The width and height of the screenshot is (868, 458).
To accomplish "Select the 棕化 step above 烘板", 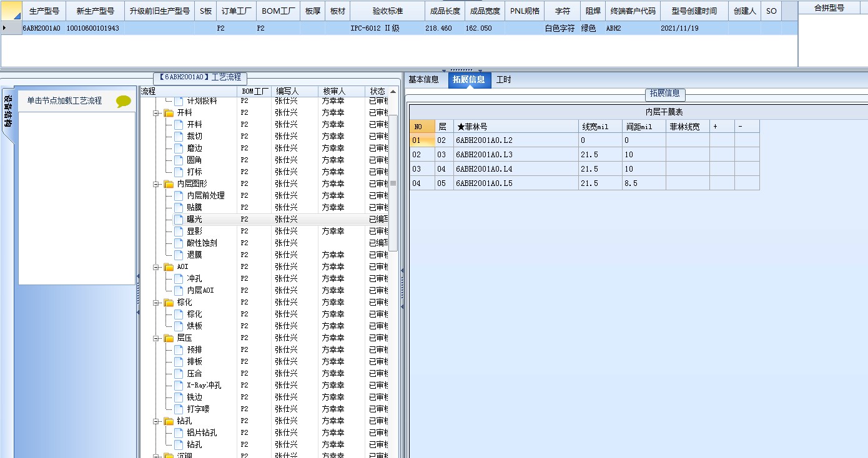I will (194, 314).
